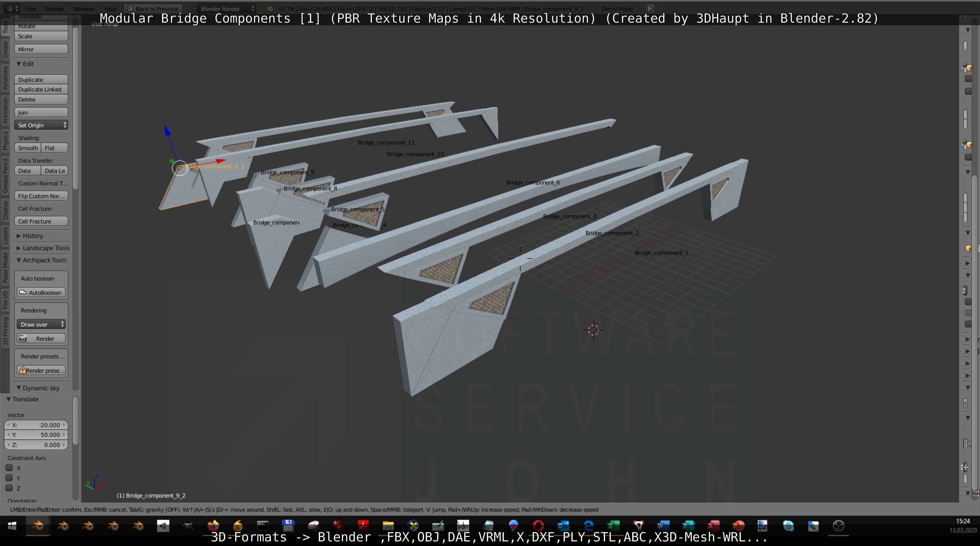The width and height of the screenshot is (980, 546).
Task: Open Unity from the taskbar
Action: pyautogui.click(x=163, y=526)
